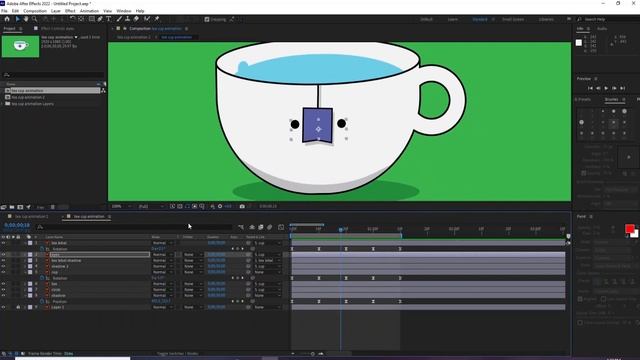Select the Roto Brush tool
Screen dimensions: 640x360
147,19
